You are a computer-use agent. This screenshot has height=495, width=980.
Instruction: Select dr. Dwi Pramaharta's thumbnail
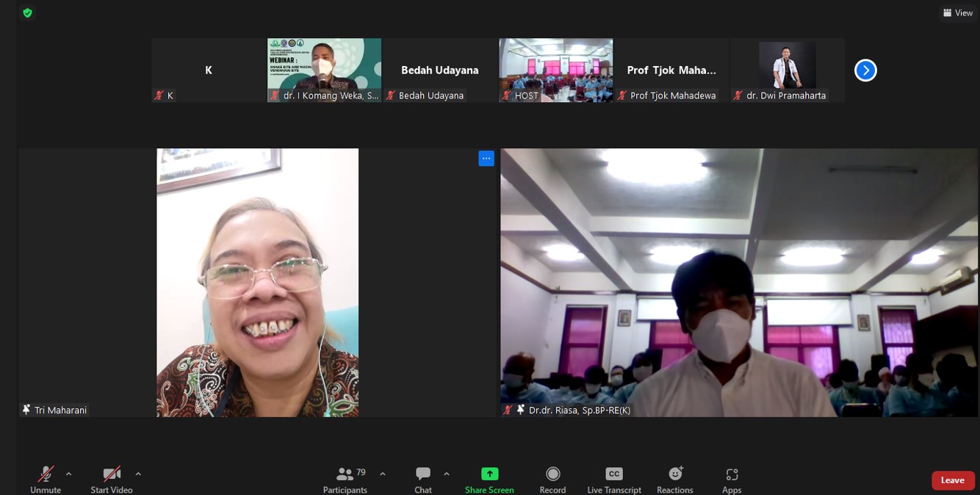coord(787,70)
